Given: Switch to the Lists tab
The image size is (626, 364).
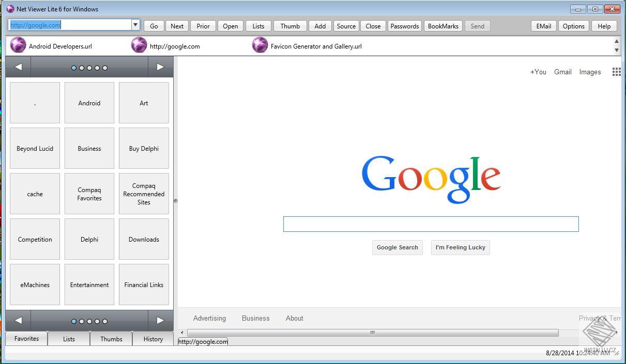Looking at the screenshot, I should pos(69,339).
